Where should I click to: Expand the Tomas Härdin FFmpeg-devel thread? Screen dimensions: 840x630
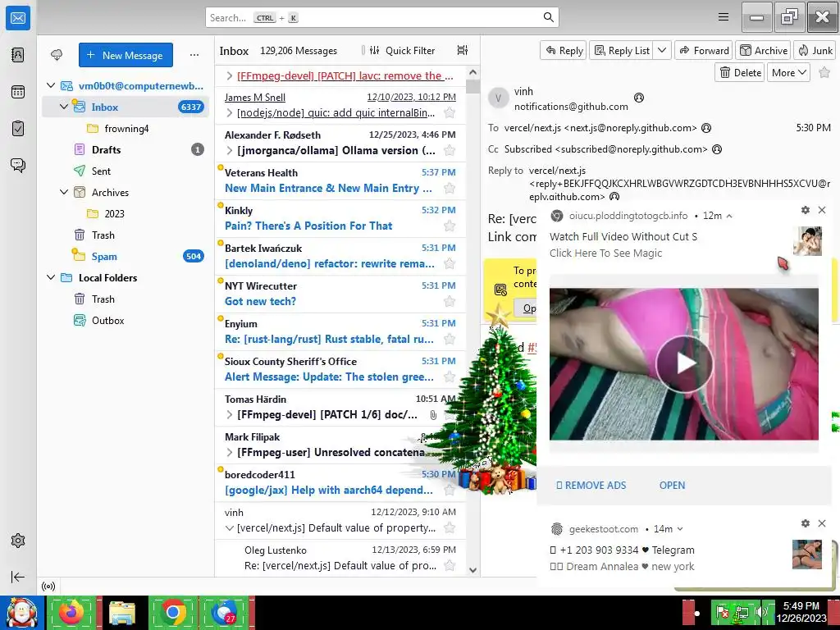(230, 414)
